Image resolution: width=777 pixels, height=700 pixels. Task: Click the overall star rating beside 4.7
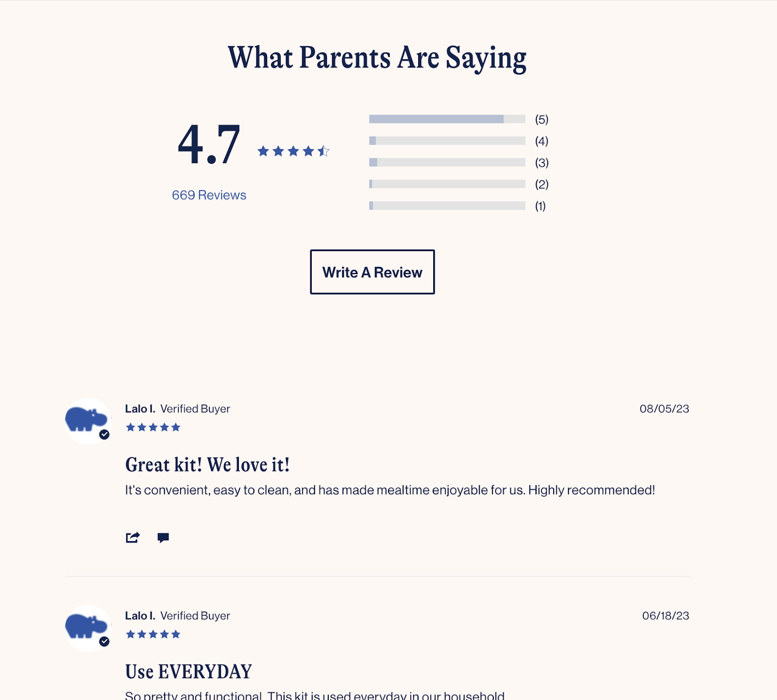(x=293, y=152)
